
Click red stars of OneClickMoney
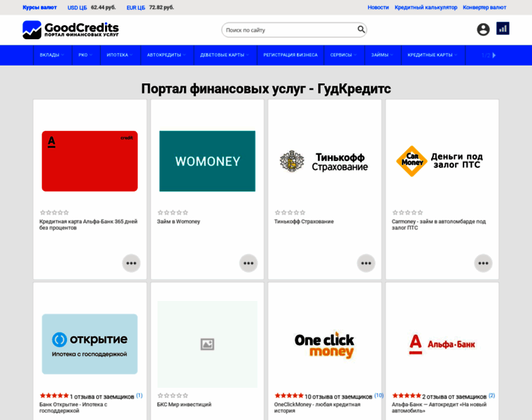[x=289, y=395]
